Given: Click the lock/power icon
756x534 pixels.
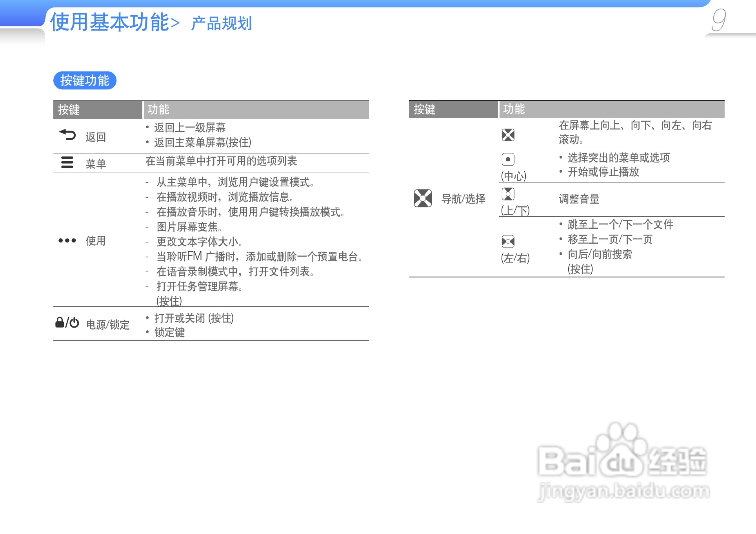Looking at the screenshot, I should pyautogui.click(x=67, y=323).
